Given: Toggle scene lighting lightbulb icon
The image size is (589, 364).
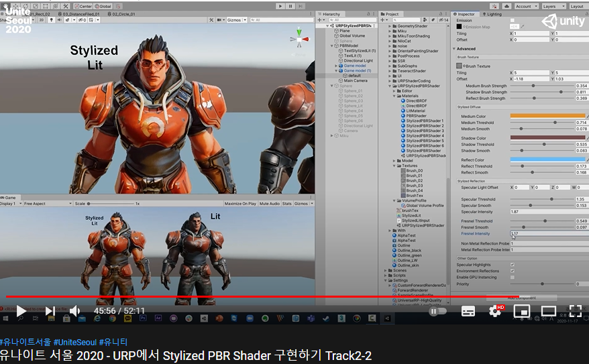Looking at the screenshot, I should click(x=52, y=20).
